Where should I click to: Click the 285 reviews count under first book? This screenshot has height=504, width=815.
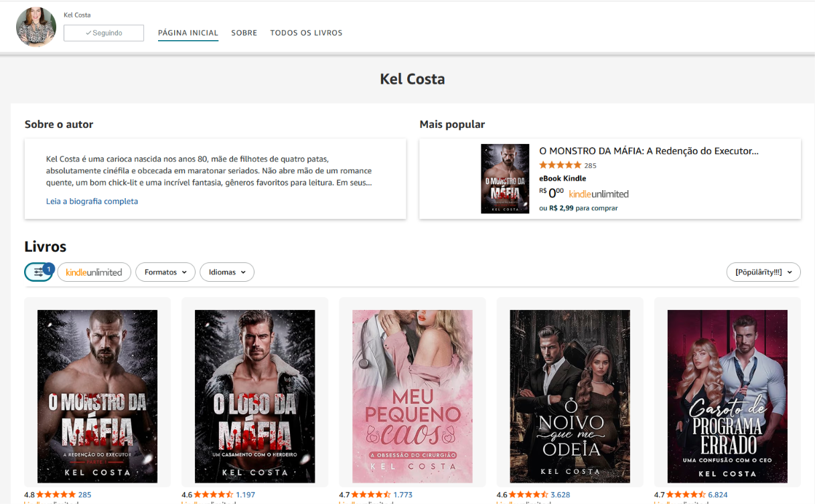84,495
